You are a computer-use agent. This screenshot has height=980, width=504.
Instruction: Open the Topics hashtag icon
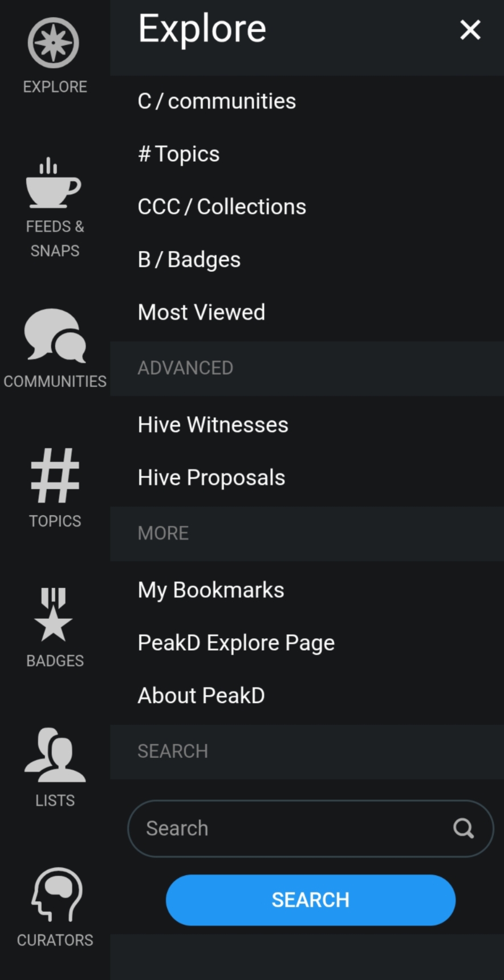55,476
